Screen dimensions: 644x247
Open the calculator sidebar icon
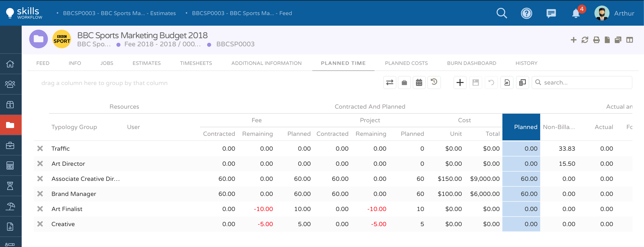(10, 166)
